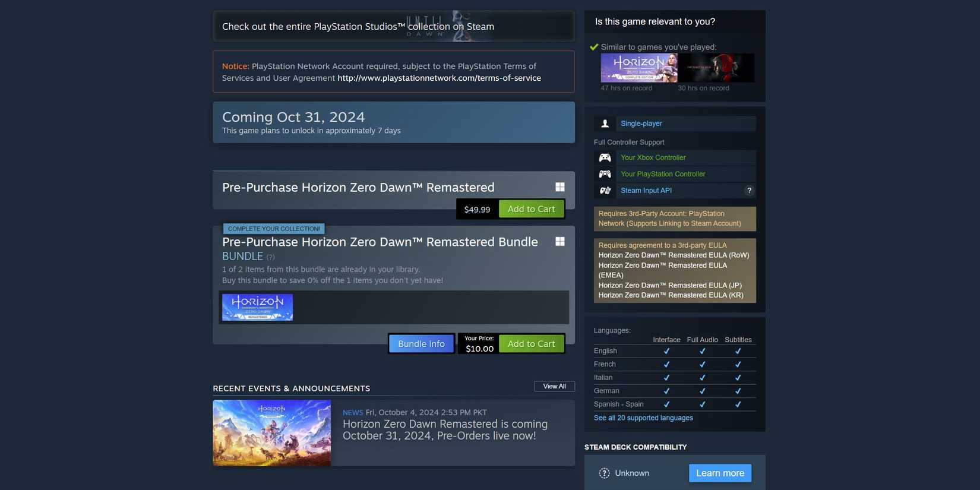Click the English language row
Viewport: 980px width, 490px height.
[675, 351]
